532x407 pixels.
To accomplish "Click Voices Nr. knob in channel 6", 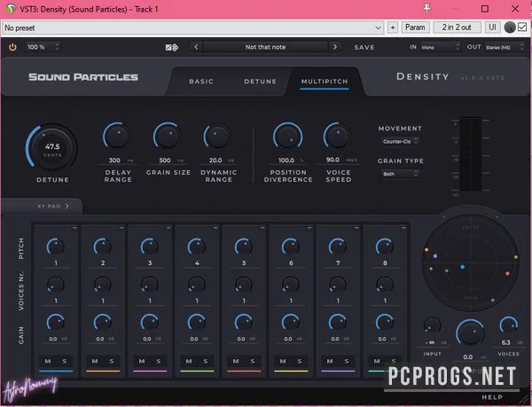I will pyautogui.click(x=291, y=285).
